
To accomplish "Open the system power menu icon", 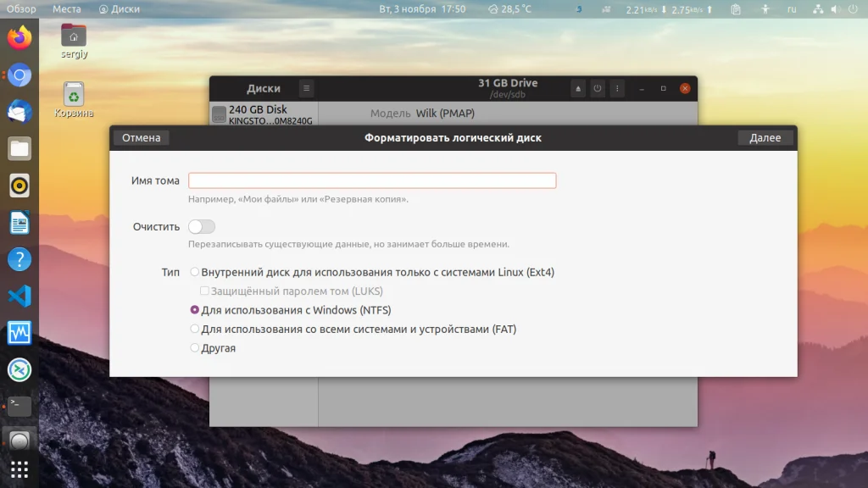I will (853, 9).
